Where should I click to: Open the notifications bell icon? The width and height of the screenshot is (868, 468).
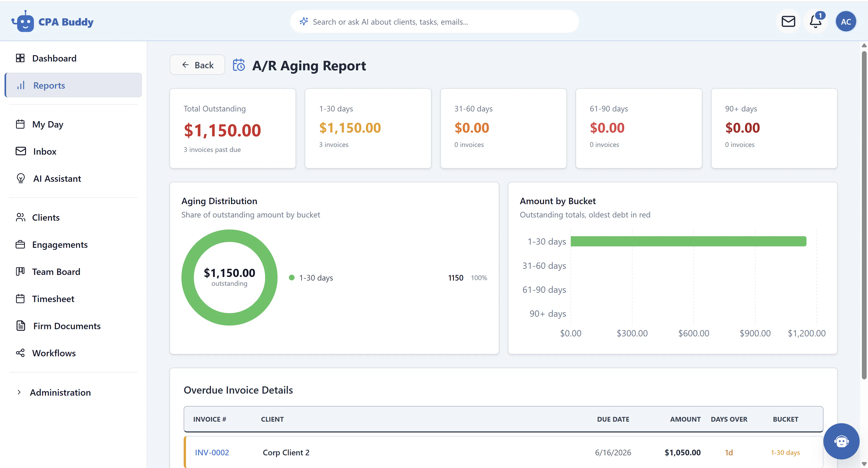[x=815, y=21]
